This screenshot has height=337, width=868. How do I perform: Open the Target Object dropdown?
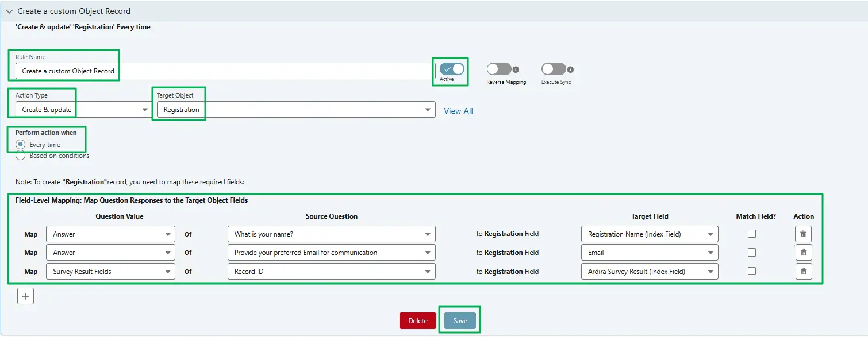[x=427, y=109]
